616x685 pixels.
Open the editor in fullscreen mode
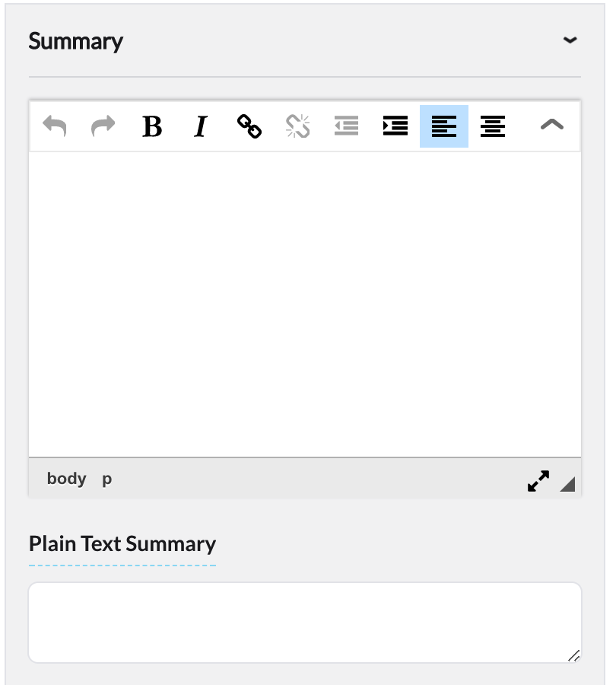[538, 481]
